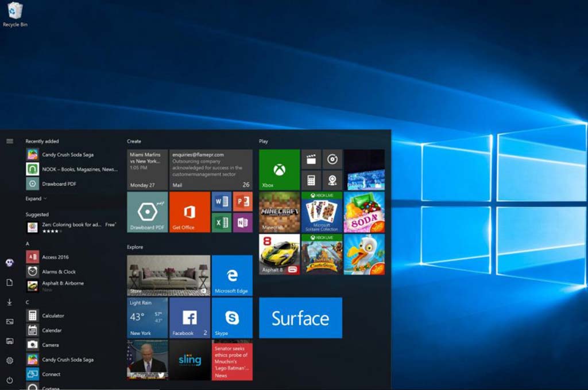Click the letter A section header
Viewport: 588px width, 390px height.
[x=28, y=244]
